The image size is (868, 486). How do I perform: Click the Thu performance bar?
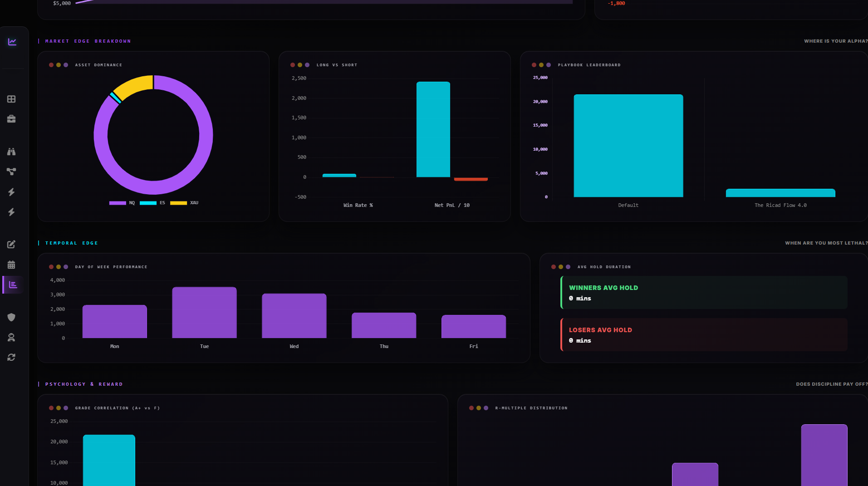point(384,325)
